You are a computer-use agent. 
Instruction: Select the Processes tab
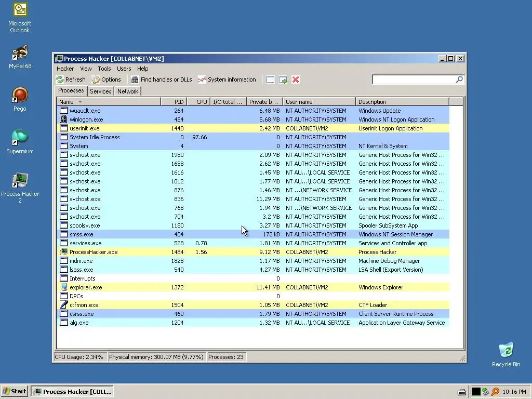pyautogui.click(x=71, y=90)
